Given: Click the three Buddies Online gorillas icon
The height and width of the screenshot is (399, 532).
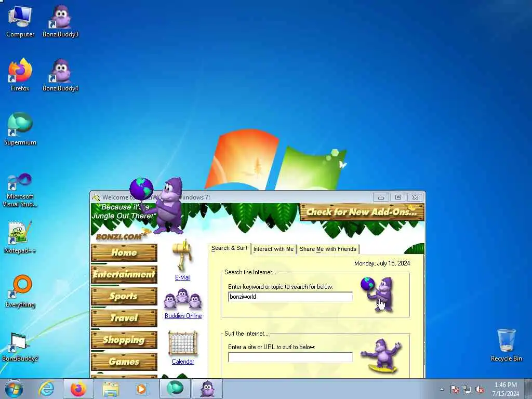Looking at the screenshot, I should [x=182, y=299].
